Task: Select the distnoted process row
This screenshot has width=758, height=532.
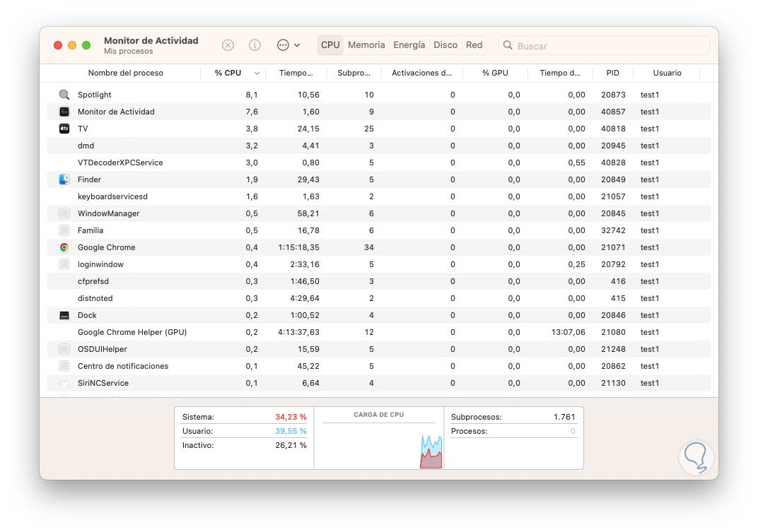Action: [379, 298]
